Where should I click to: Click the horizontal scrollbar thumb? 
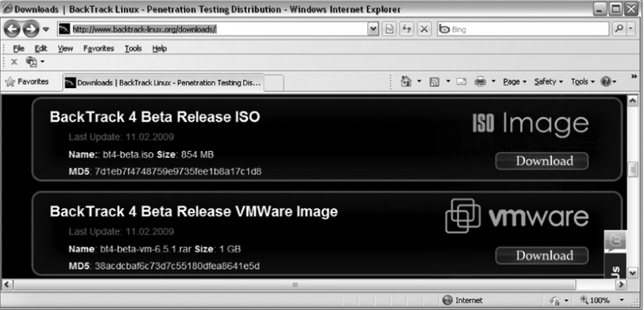(x=295, y=285)
